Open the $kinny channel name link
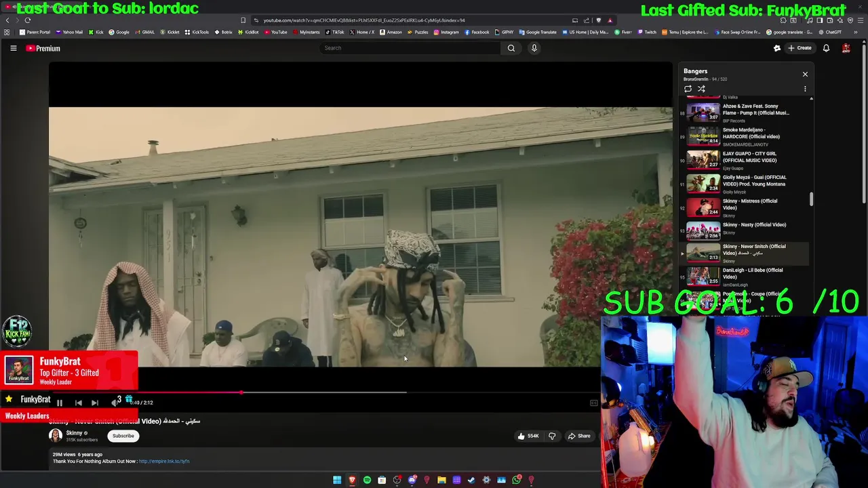This screenshot has width=868, height=488. (x=74, y=433)
